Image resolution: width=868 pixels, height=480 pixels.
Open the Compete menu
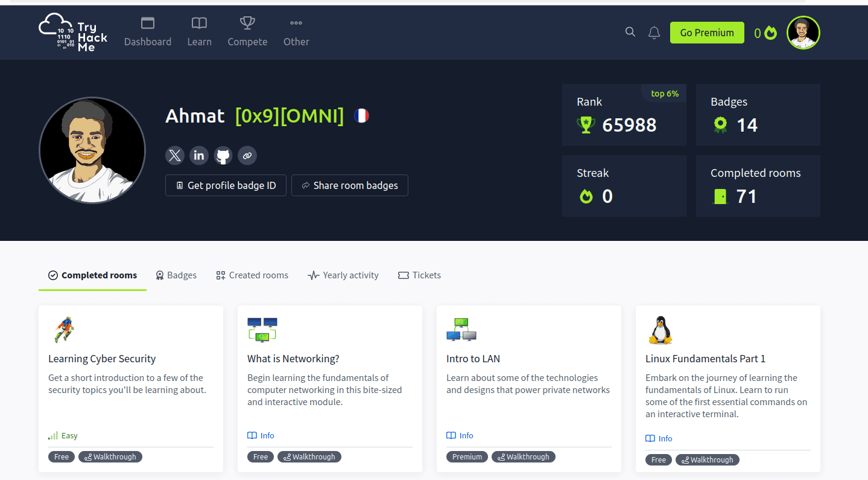247,32
